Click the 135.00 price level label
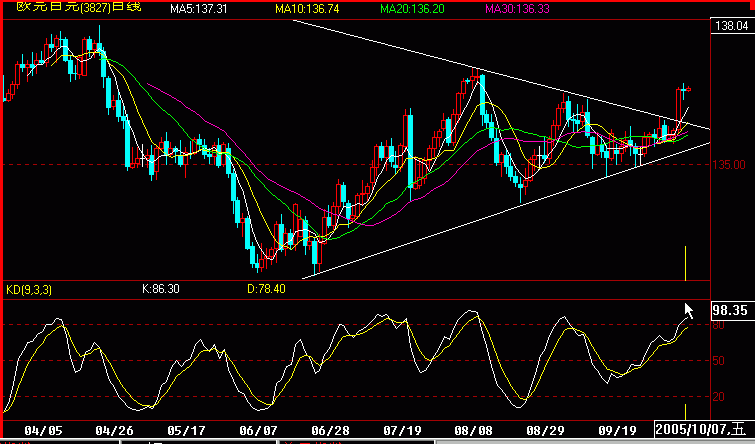 click(729, 165)
